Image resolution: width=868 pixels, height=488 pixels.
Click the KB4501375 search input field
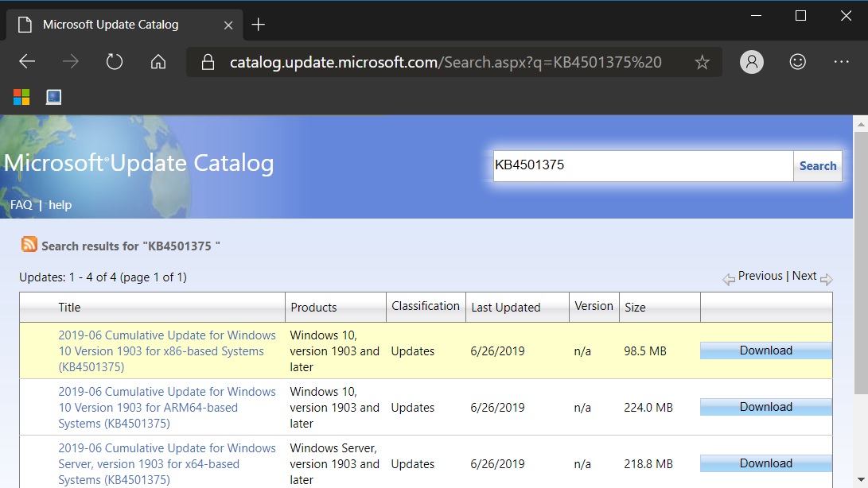click(643, 166)
